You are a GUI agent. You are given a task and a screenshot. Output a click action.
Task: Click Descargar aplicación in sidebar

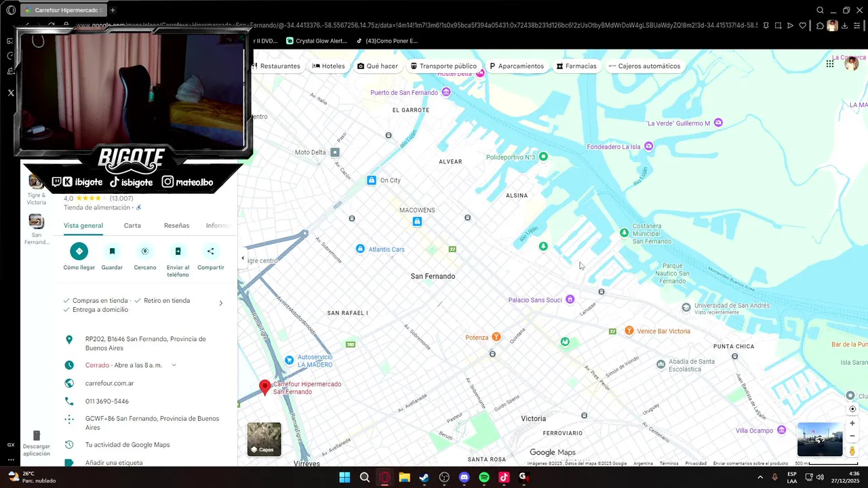coord(37,443)
